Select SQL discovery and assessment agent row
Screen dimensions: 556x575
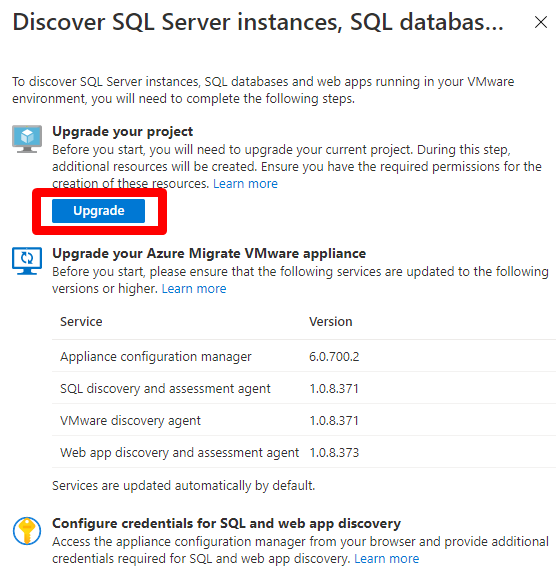304,388
